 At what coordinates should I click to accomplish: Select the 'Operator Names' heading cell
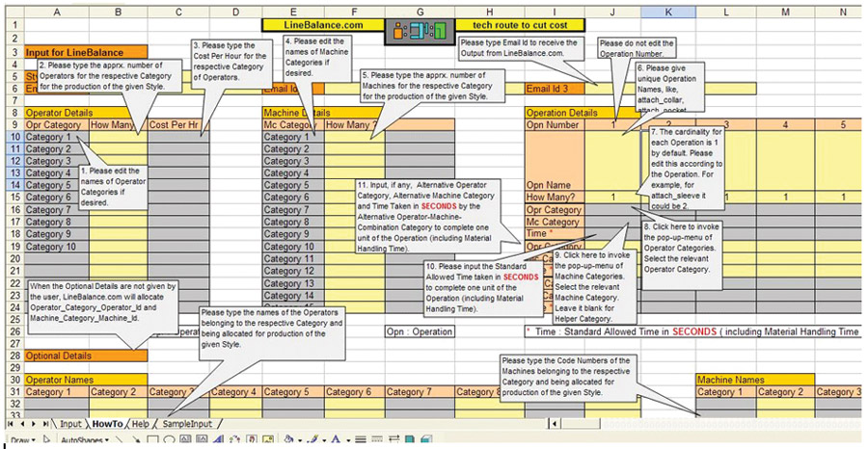point(86,380)
